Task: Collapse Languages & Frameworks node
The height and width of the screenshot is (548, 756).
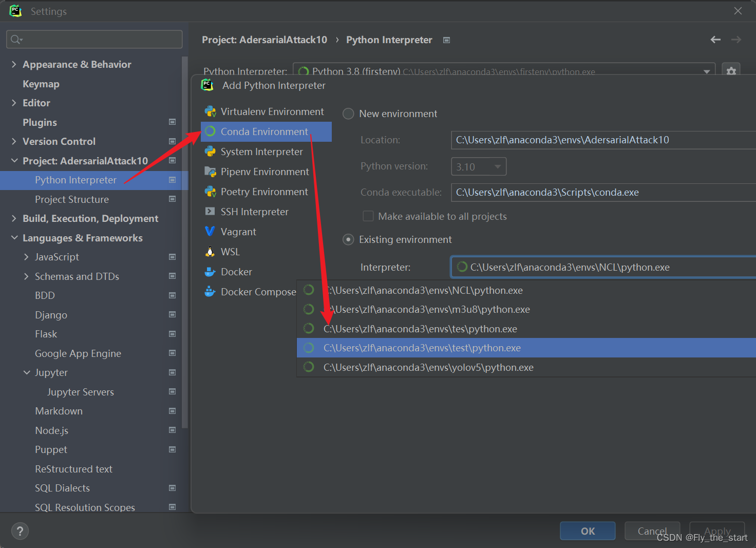Action: point(14,238)
